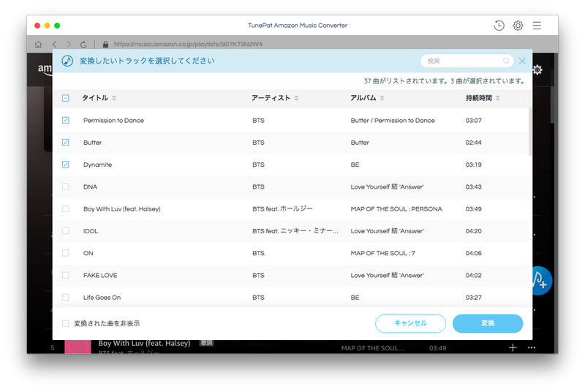Screen dimensions: 585x392
Task: Sort by アルバム column arrows
Action: click(x=382, y=98)
